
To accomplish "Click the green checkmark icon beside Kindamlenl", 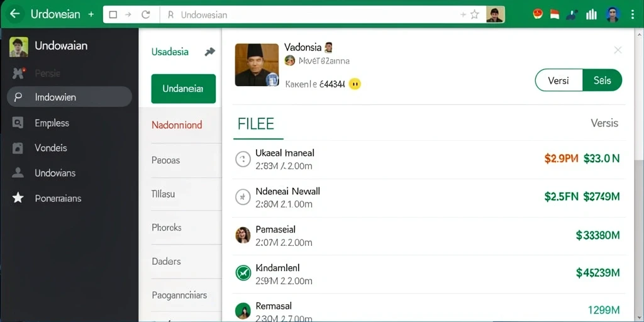I will 243,273.
